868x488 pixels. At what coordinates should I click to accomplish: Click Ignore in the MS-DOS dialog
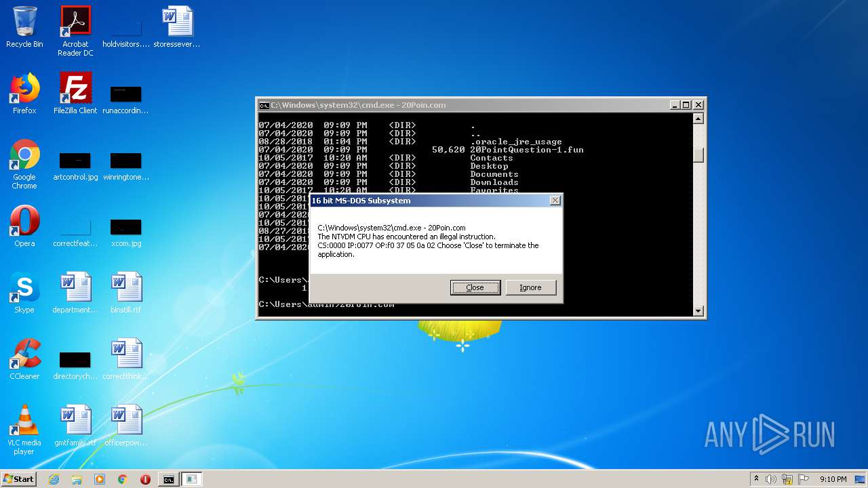point(531,287)
